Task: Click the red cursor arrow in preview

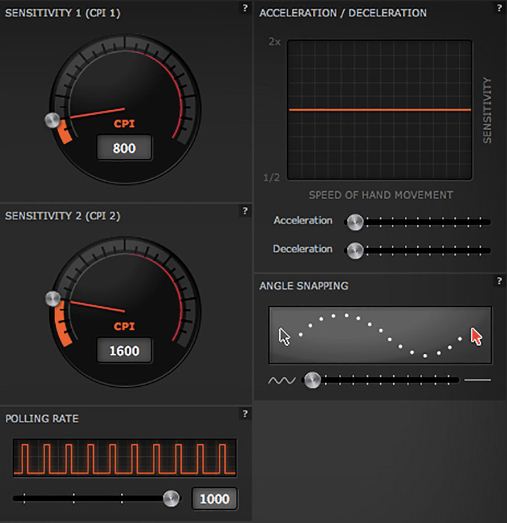Action: tap(476, 337)
